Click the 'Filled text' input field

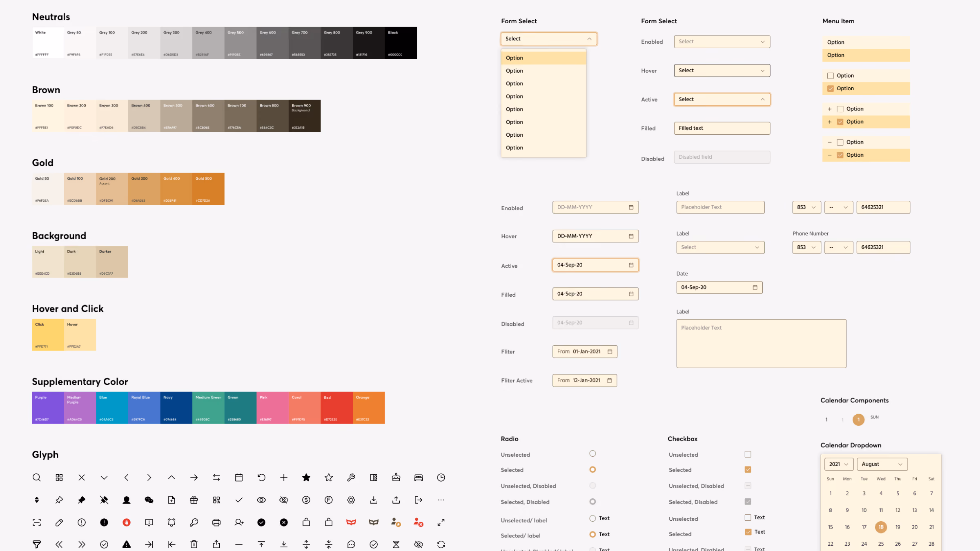[x=722, y=128]
